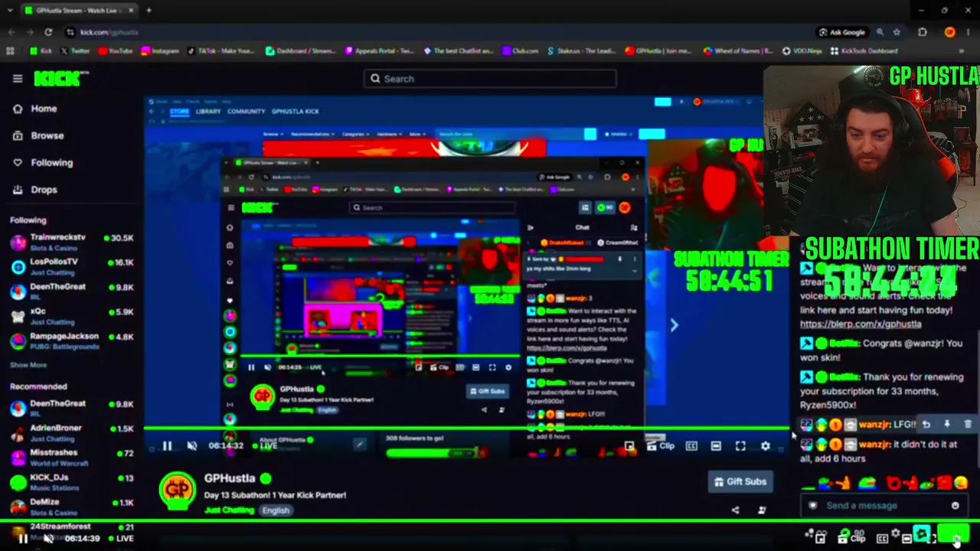Click the heart icon next to Following
This screenshot has height=551, width=980.
coord(18,162)
